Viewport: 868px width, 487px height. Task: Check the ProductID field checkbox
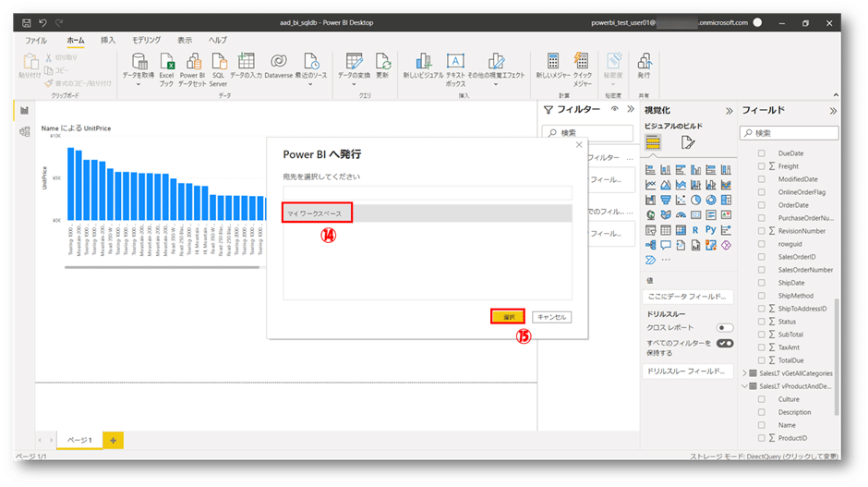(762, 438)
